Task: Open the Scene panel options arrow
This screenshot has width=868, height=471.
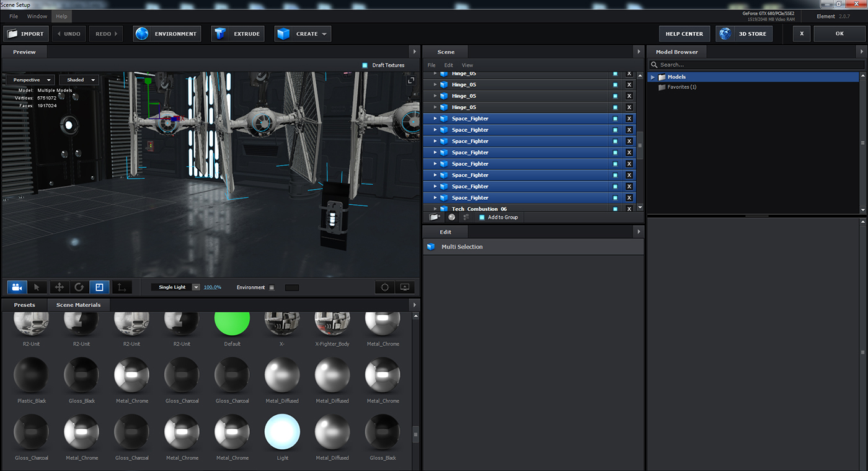Action: pos(638,52)
